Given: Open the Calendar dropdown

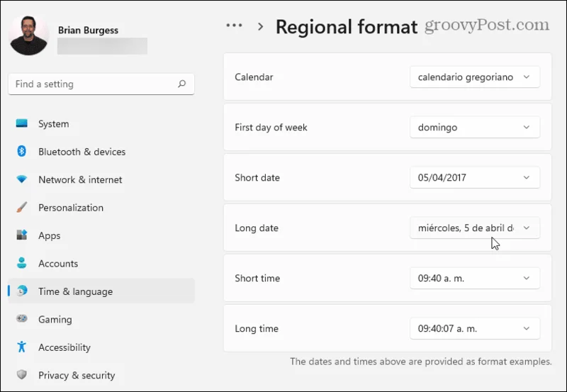Looking at the screenshot, I should [x=475, y=77].
